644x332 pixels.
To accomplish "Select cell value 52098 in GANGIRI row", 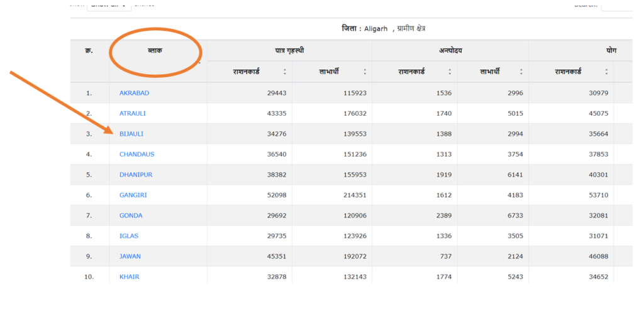I will (277, 195).
